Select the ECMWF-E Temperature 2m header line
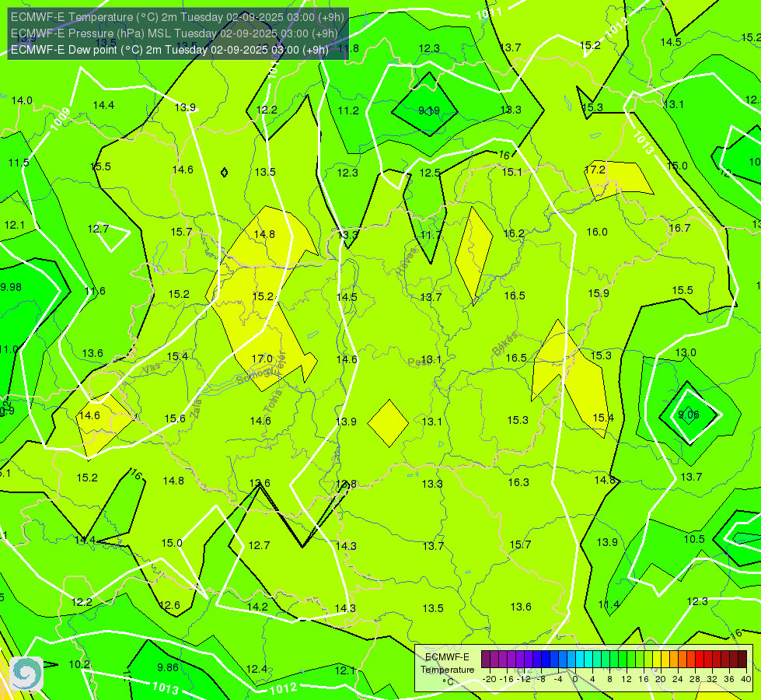Viewport: 761px width, 700px height. (x=178, y=17)
